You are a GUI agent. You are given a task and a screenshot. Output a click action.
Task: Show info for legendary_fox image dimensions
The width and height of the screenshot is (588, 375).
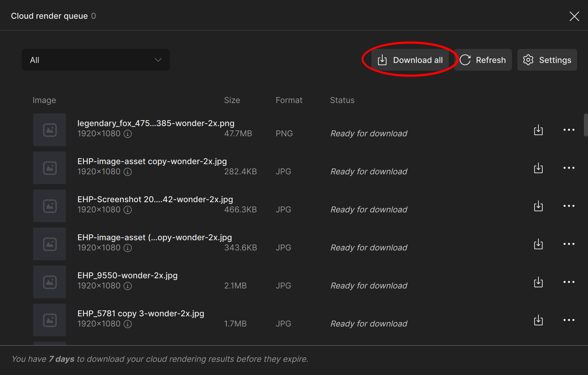coord(128,134)
